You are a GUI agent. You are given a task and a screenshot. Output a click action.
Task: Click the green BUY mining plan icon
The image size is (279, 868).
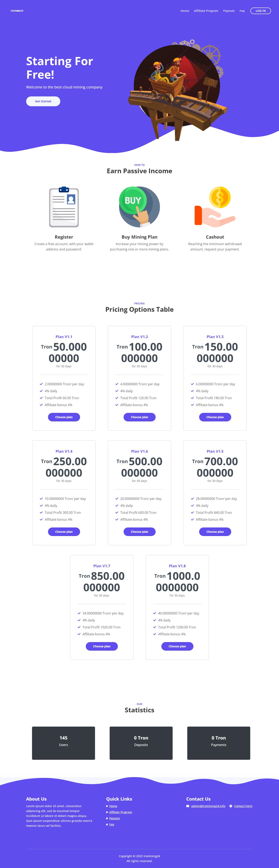(x=139, y=207)
